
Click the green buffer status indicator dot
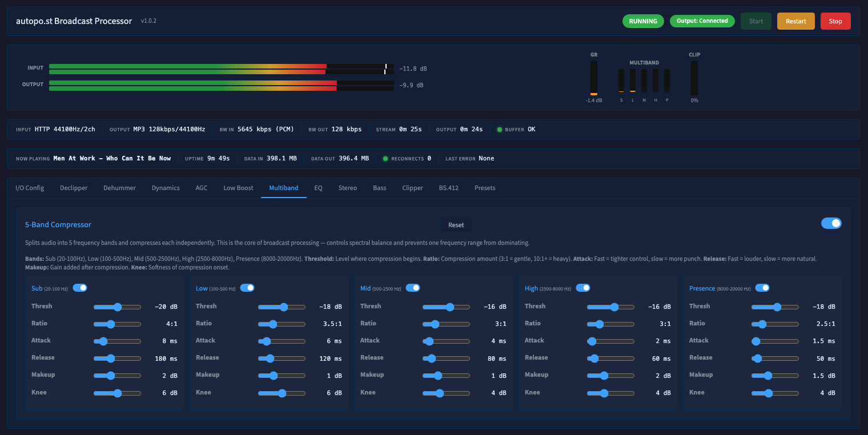point(500,130)
